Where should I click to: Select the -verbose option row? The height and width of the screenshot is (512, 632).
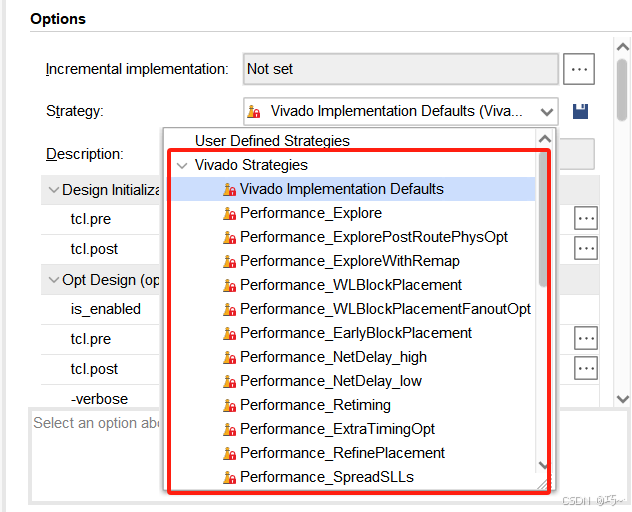click(x=99, y=399)
